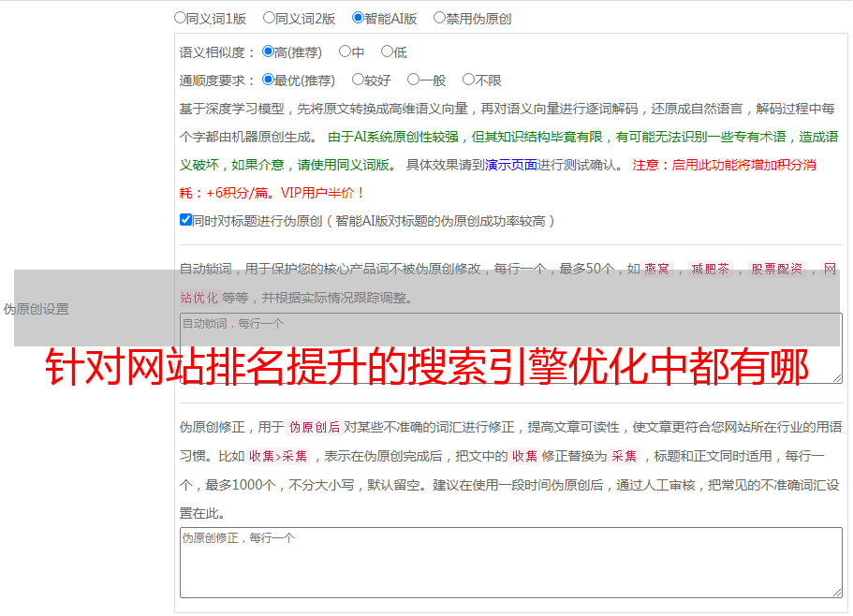
Task: Click the 语义相似度 label text
Action: (x=217, y=52)
